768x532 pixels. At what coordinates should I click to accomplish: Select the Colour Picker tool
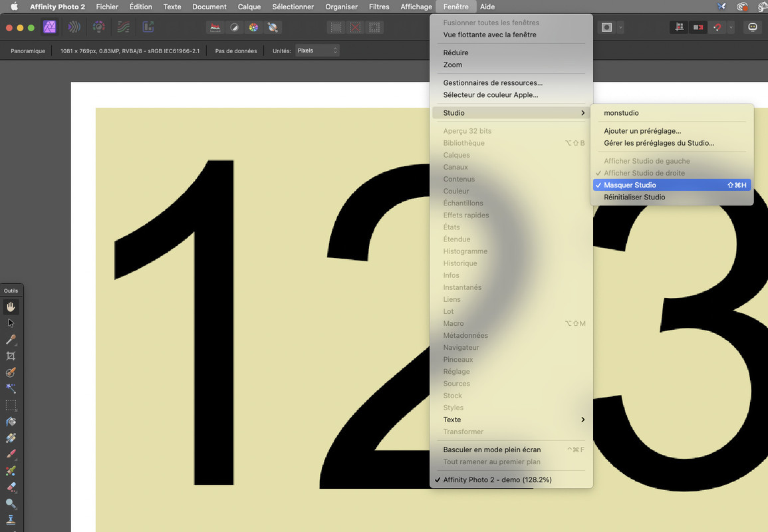(x=11, y=340)
